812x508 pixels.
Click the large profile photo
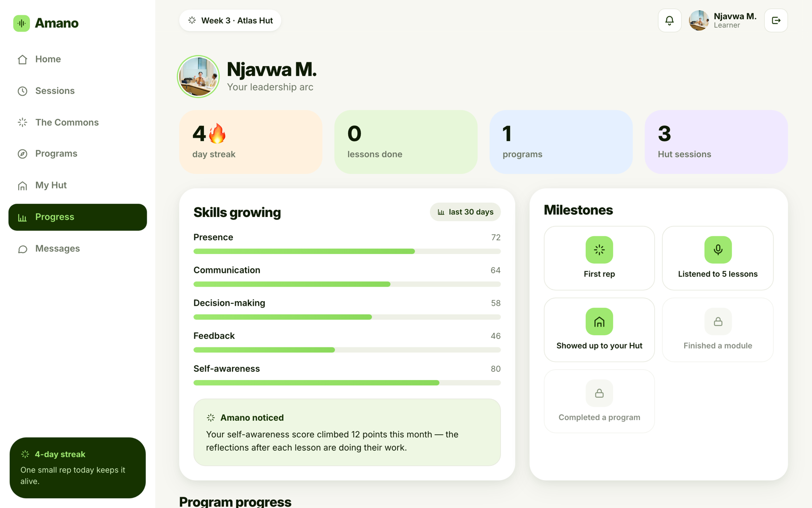[x=198, y=77]
